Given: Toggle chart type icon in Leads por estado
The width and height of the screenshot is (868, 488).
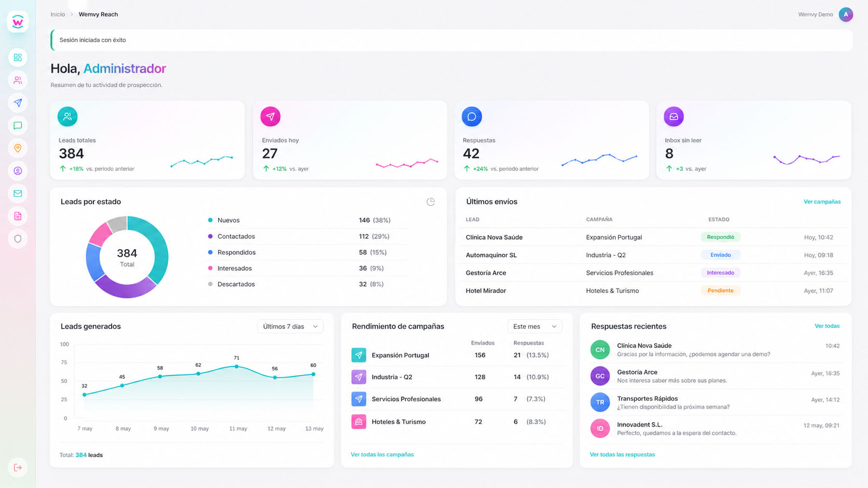Looking at the screenshot, I should (x=430, y=202).
